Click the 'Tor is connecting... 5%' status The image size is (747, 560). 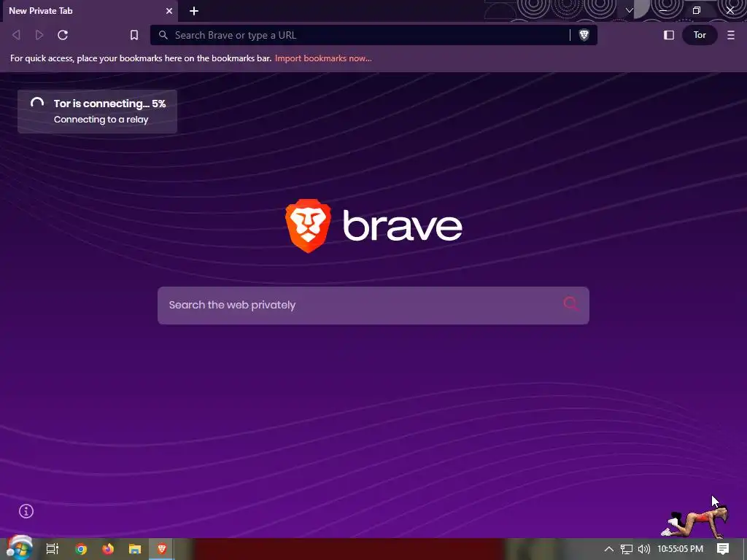[109, 104]
